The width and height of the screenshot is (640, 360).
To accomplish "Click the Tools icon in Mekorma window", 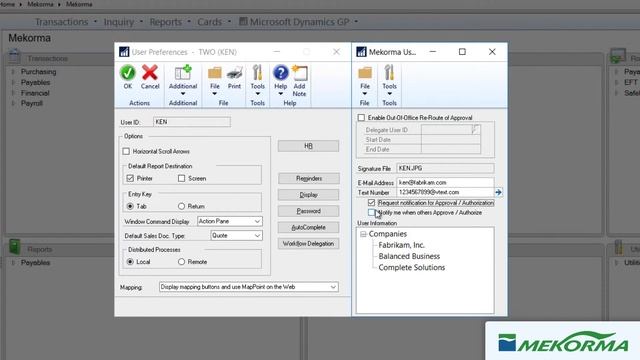I will [389, 73].
